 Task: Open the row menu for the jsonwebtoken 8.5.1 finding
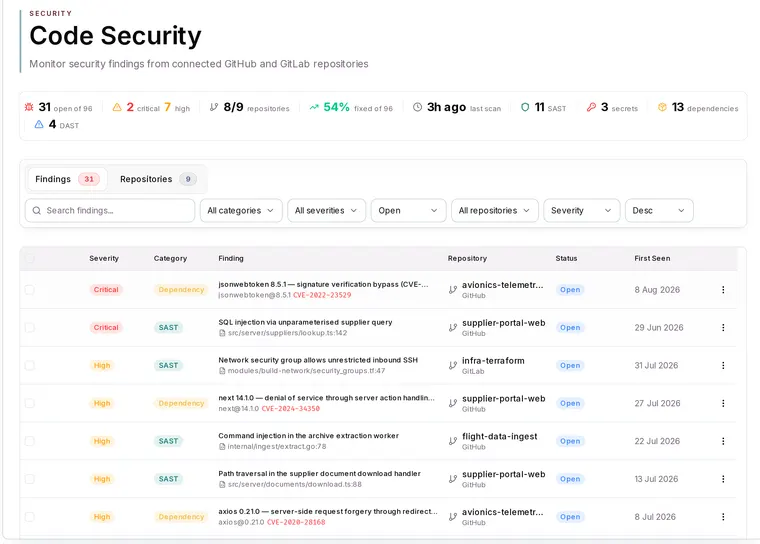(x=723, y=289)
